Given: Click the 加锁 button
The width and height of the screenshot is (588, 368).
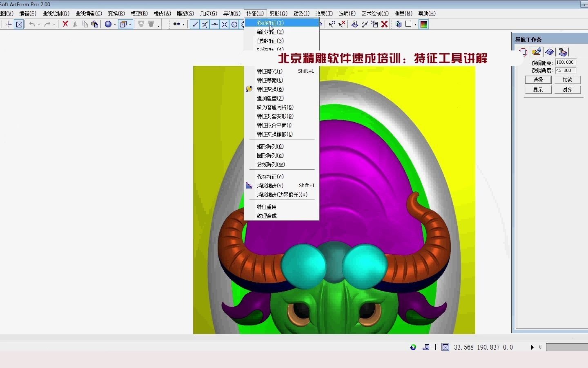Looking at the screenshot, I should point(568,80).
